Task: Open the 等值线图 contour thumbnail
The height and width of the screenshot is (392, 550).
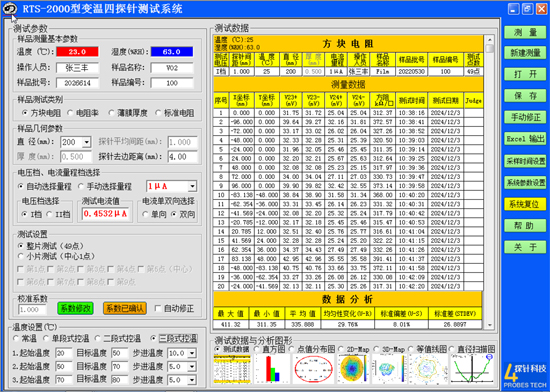Action: pos(428,369)
